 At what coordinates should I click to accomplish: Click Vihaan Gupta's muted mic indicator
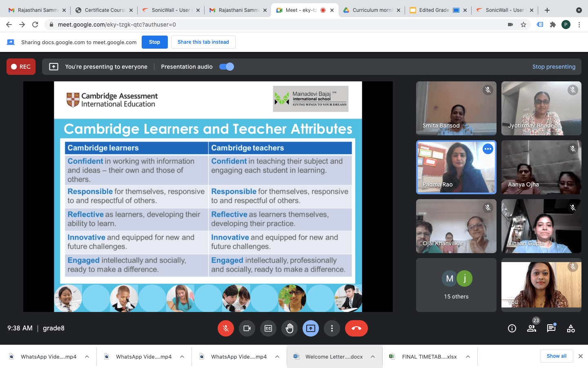[x=573, y=208]
